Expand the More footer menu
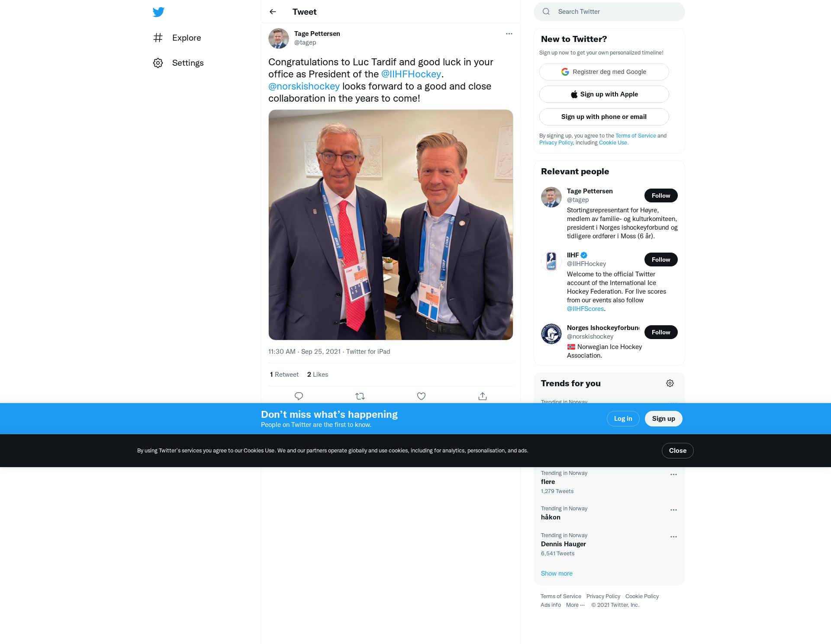Image resolution: width=831 pixels, height=644 pixels. point(575,605)
